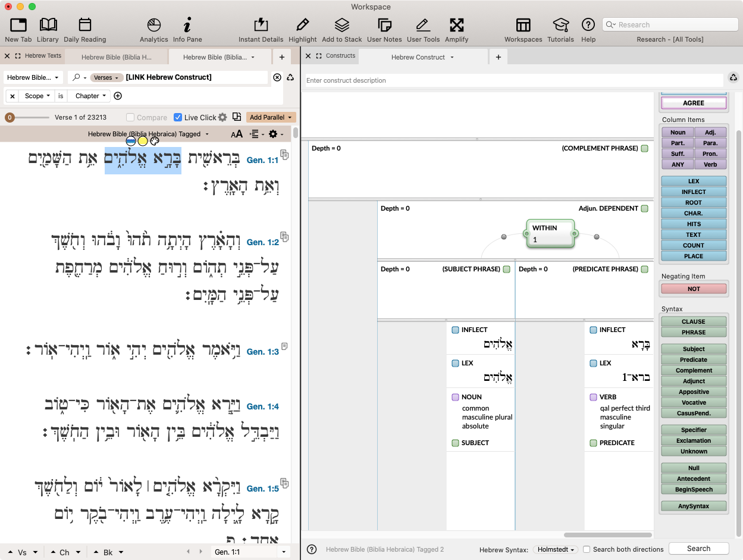Open the Holmstedt syntax dropdown
The width and height of the screenshot is (743, 560).
pos(556,549)
